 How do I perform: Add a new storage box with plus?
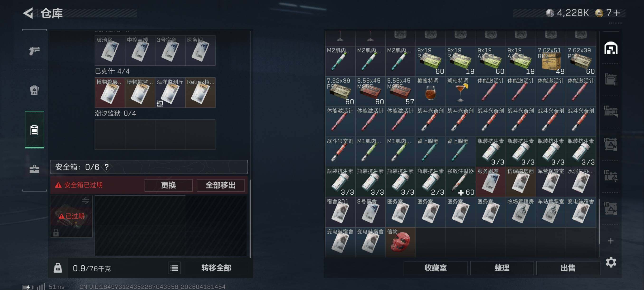(x=611, y=241)
